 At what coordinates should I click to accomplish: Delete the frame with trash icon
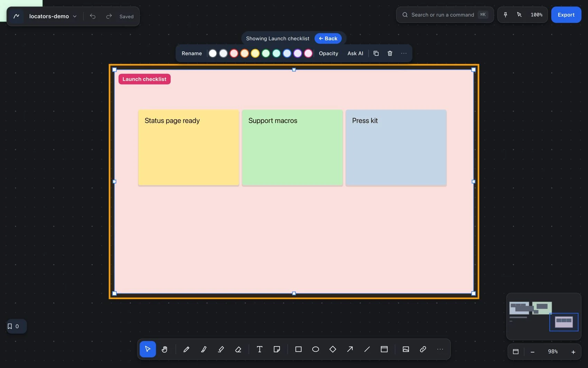click(390, 53)
